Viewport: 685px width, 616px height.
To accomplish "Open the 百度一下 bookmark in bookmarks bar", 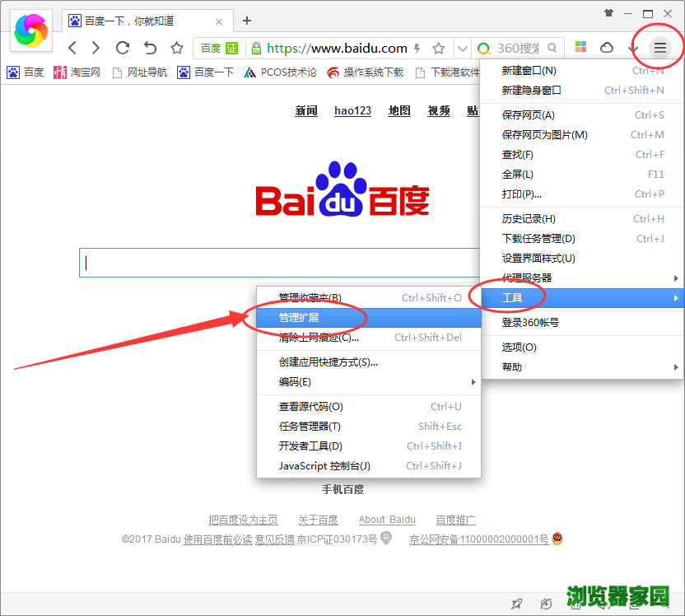I will tap(205, 72).
